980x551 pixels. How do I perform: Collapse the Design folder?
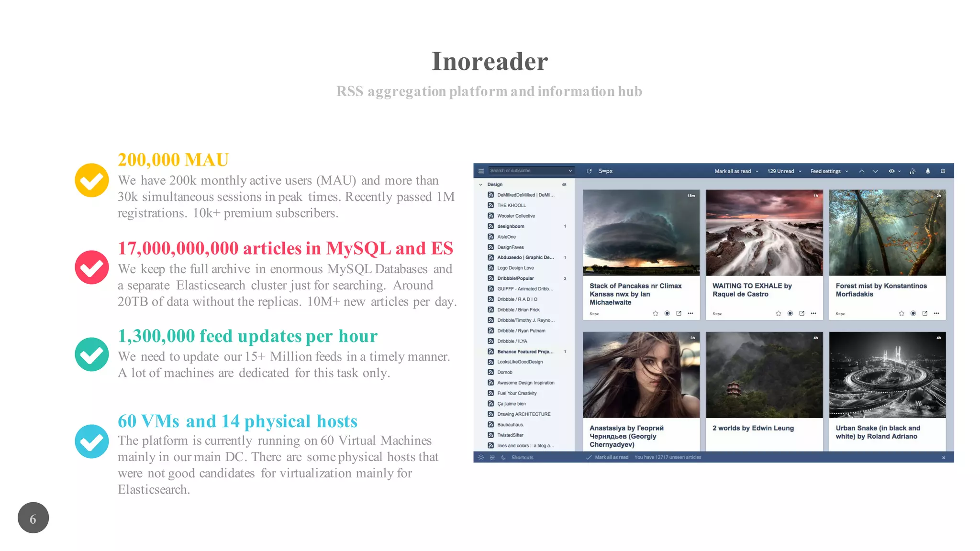[x=480, y=185]
